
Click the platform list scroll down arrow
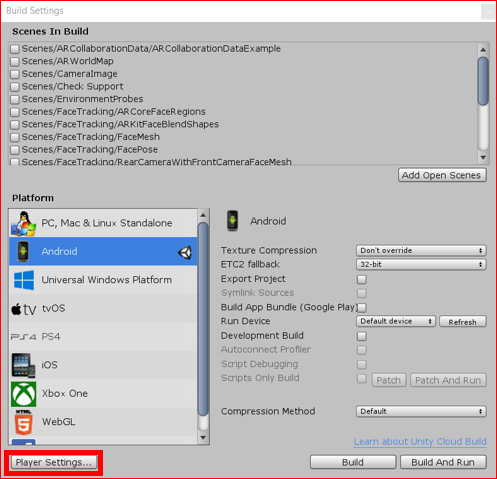tap(203, 438)
